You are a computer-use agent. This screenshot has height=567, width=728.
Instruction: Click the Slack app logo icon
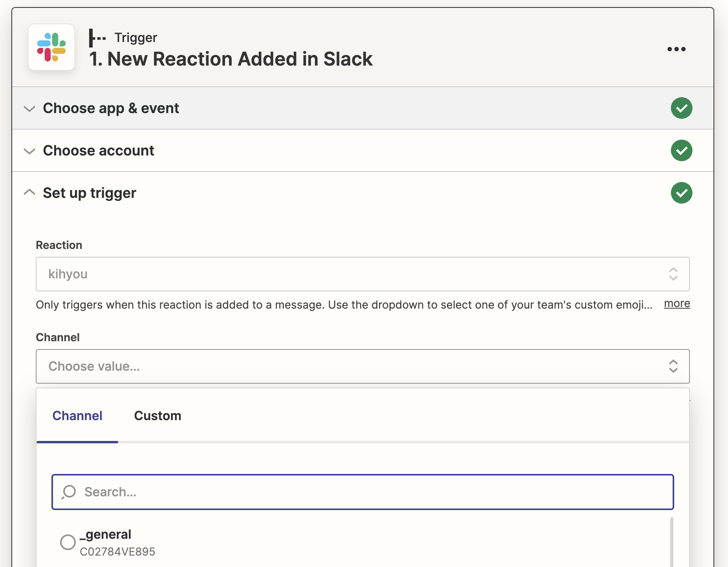pyautogui.click(x=51, y=47)
